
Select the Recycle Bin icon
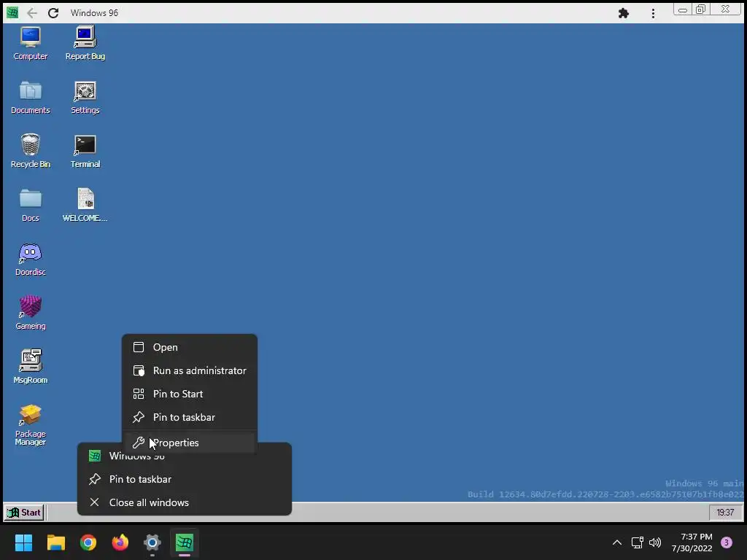pyautogui.click(x=31, y=152)
